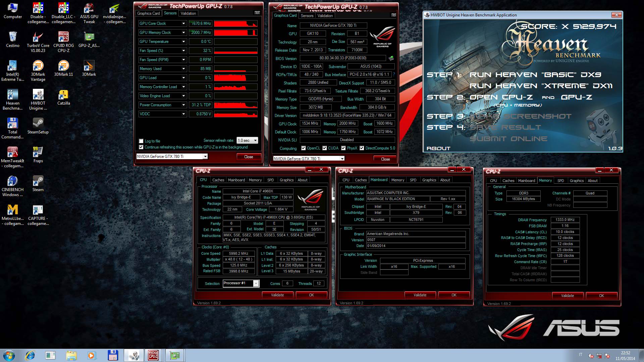This screenshot has height=362, width=644.
Task: Select Caches tab in CPU-Z CPU window
Action: (x=218, y=180)
